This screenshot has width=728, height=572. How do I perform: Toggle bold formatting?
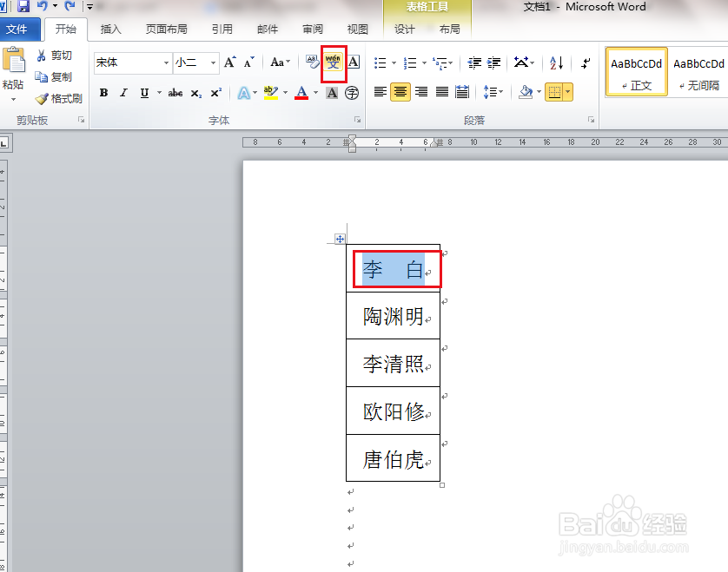coord(103,93)
